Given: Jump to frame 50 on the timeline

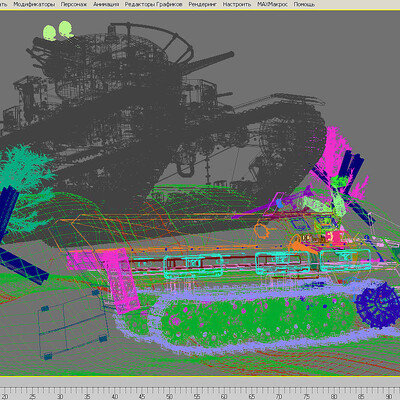Looking at the screenshot, I should pyautogui.click(x=169, y=397).
